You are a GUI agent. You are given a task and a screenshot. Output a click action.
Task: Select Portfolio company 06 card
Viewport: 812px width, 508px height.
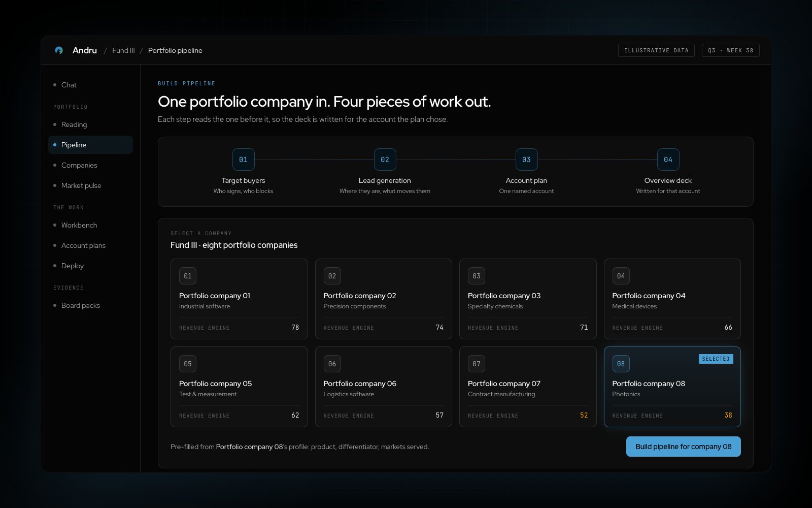pos(384,387)
